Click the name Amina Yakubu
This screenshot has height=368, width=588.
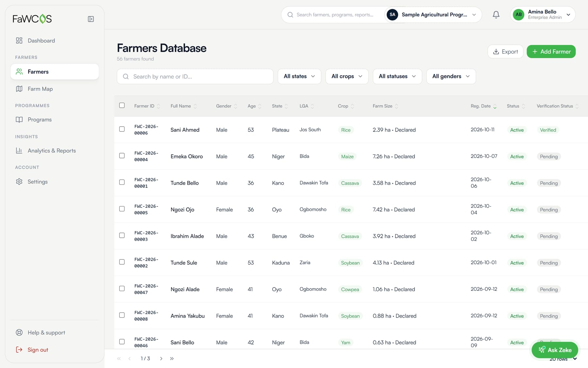click(x=188, y=316)
